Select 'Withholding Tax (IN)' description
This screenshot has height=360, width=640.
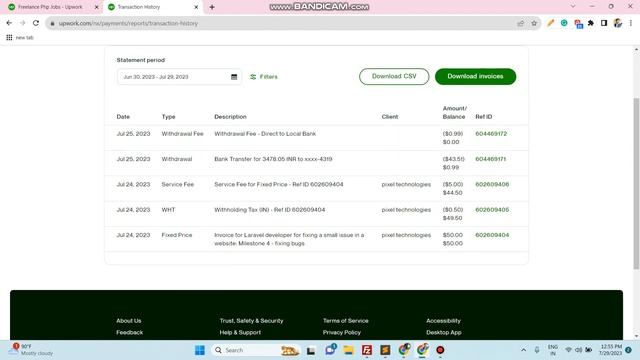click(270, 210)
